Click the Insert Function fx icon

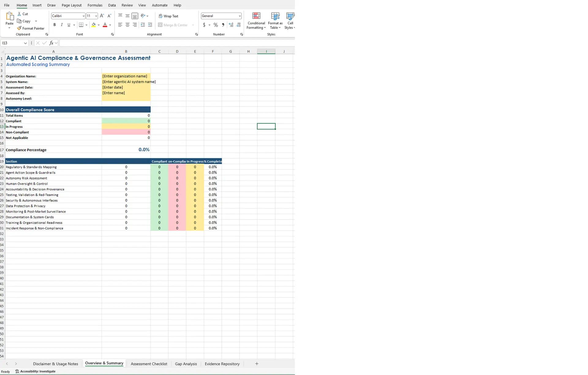[51, 43]
